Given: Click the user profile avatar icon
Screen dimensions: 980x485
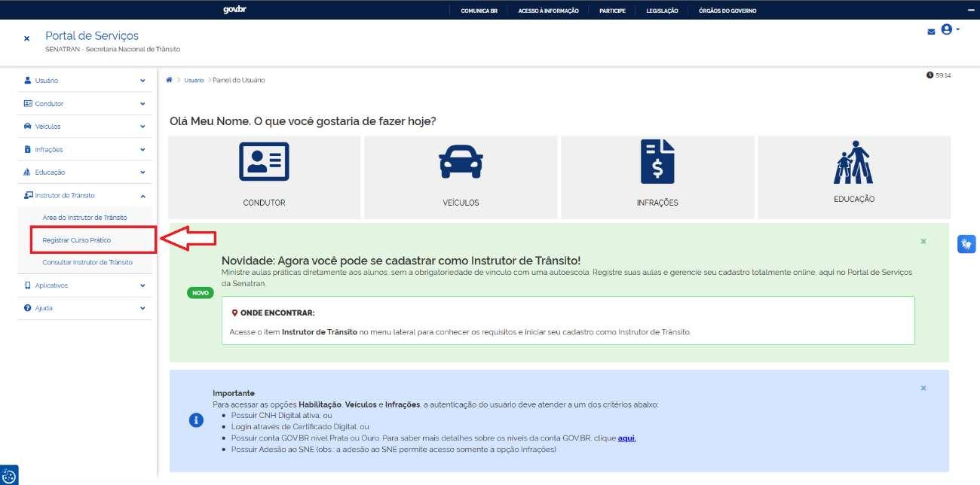Looking at the screenshot, I should (946, 31).
